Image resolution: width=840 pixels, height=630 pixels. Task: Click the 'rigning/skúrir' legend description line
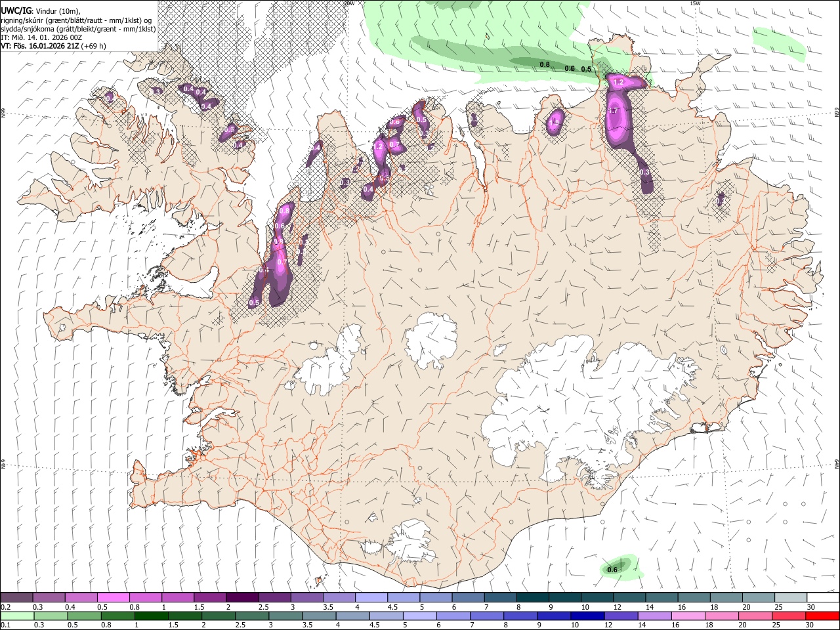click(76, 20)
